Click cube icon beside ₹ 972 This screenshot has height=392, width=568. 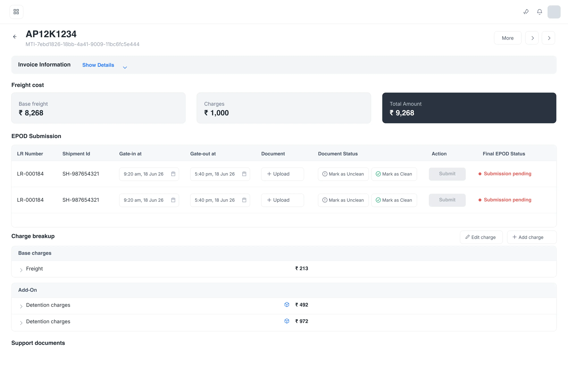point(287,321)
